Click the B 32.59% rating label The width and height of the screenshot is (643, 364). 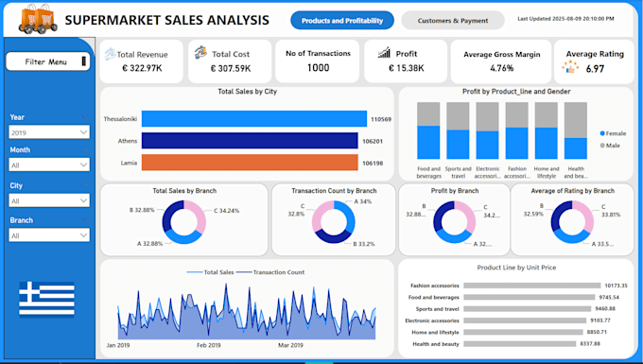[x=533, y=210]
